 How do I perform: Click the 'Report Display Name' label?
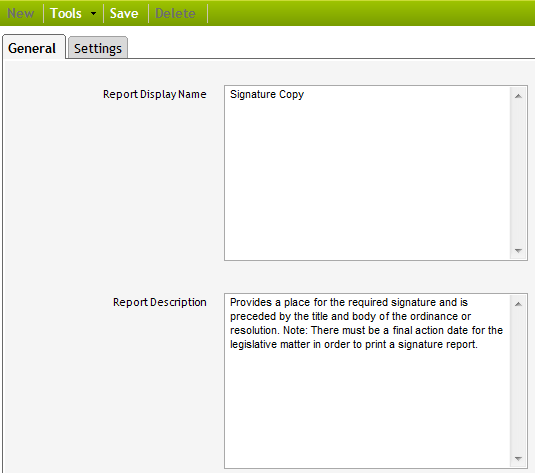(155, 94)
